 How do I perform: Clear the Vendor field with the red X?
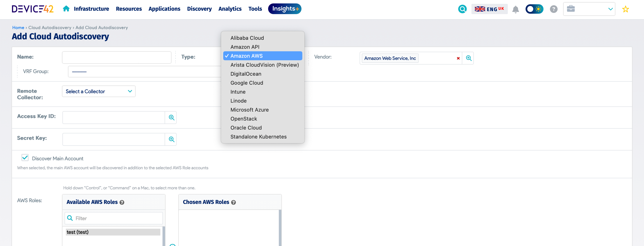(458, 58)
